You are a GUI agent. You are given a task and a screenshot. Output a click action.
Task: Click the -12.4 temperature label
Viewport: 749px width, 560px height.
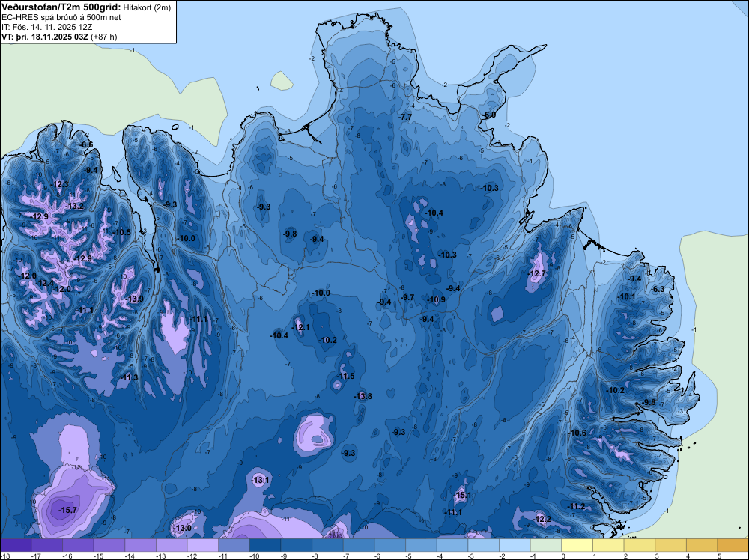click(45, 284)
